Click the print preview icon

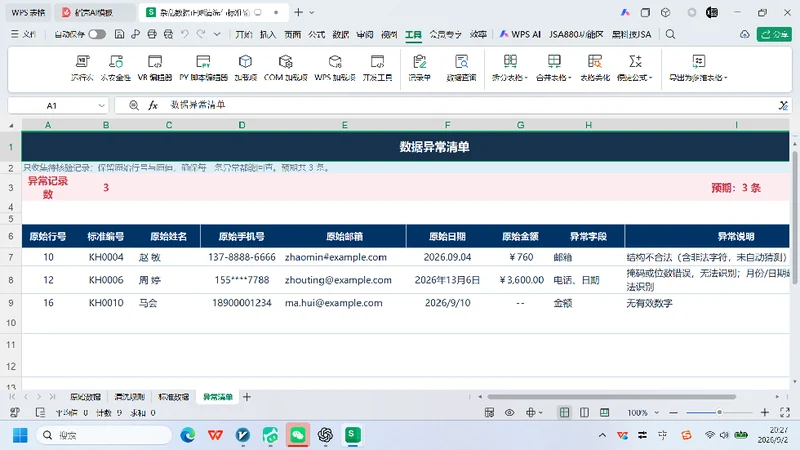pos(168,34)
